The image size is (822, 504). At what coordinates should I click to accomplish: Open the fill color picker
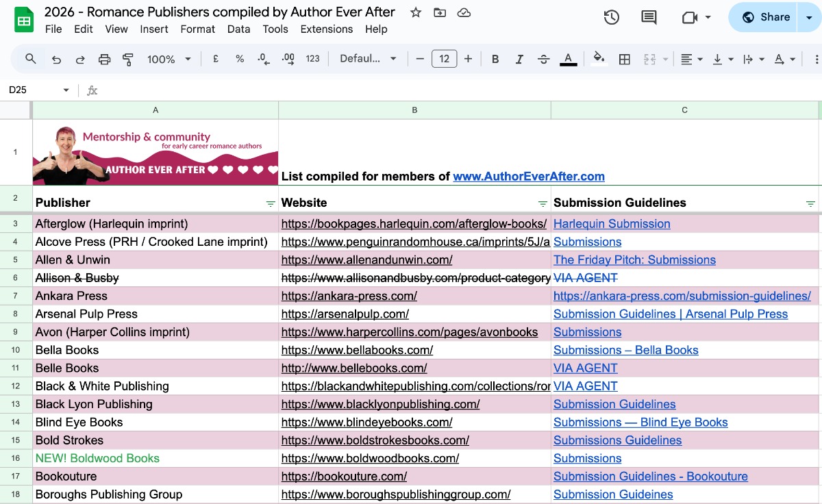point(599,60)
